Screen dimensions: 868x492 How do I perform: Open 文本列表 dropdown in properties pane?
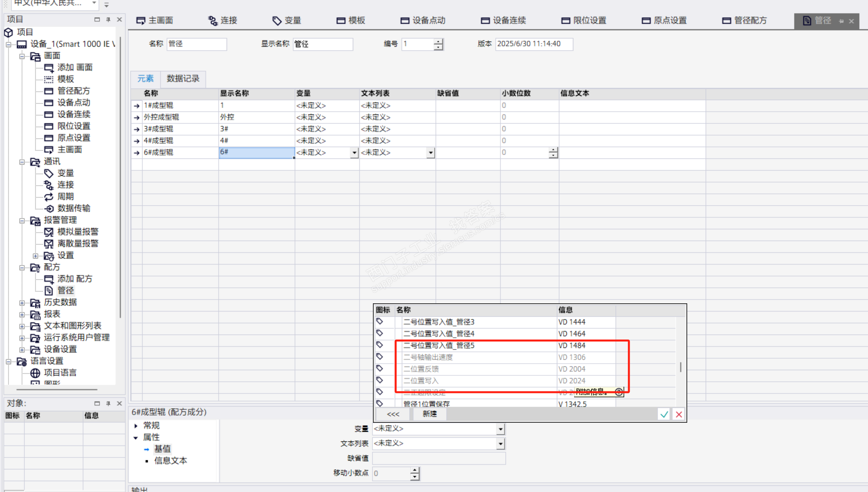[x=500, y=443]
